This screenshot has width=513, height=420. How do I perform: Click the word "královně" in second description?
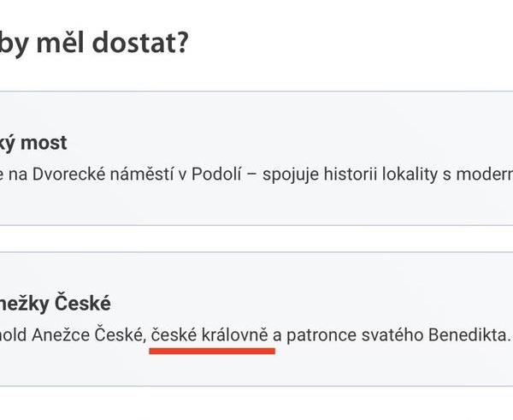[237, 336]
